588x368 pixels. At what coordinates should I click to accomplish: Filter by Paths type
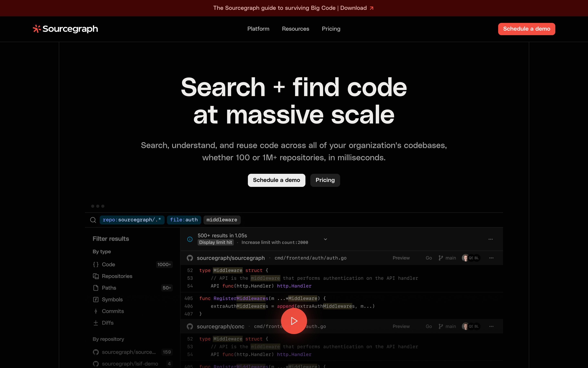pos(133,288)
